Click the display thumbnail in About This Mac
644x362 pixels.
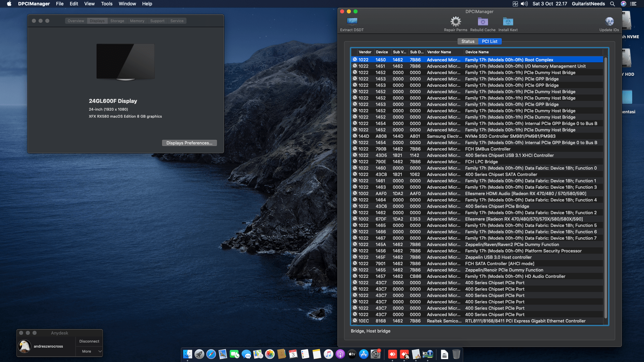pos(125,62)
